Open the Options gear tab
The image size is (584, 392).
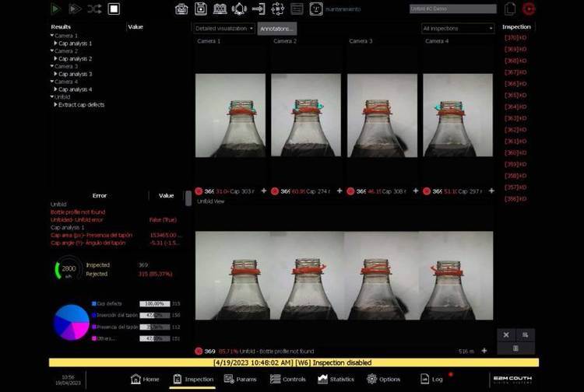[383, 379]
